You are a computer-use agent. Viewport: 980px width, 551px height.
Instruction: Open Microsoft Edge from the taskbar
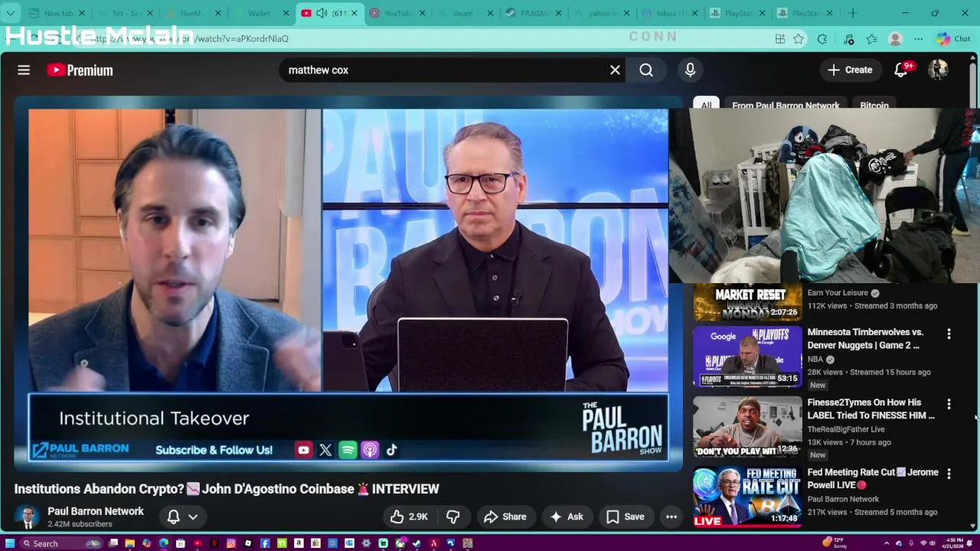point(164,543)
